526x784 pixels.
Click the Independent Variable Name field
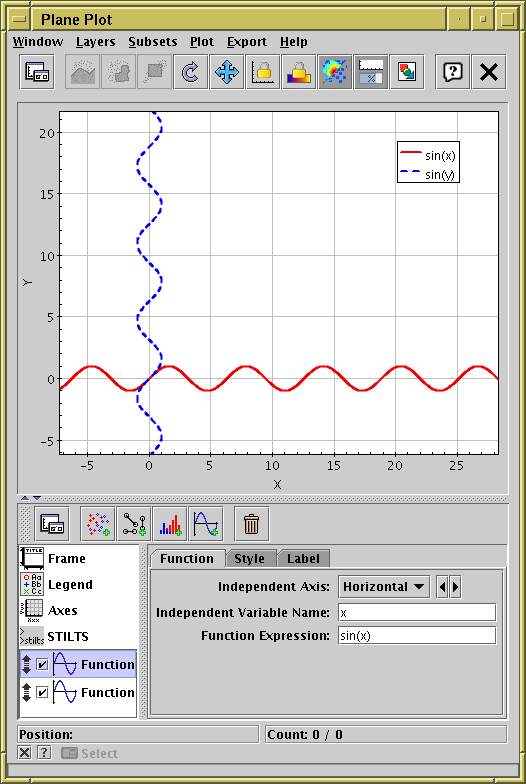tap(417, 612)
